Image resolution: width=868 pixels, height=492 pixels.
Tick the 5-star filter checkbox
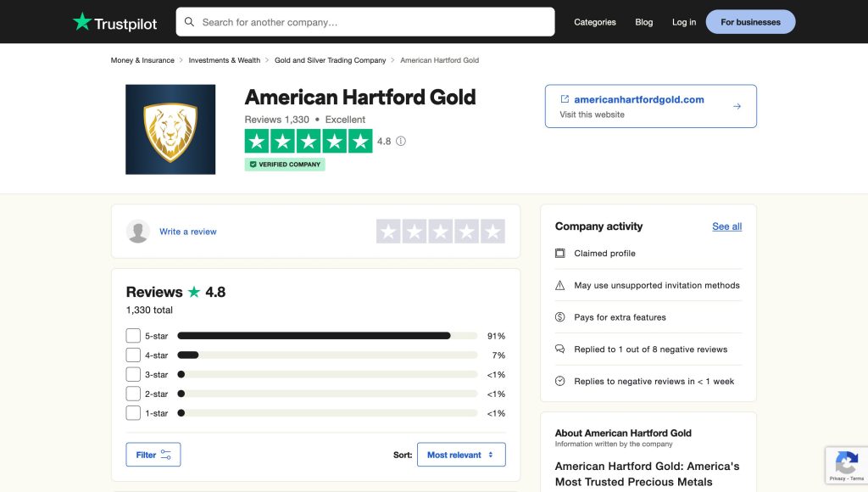tap(133, 336)
